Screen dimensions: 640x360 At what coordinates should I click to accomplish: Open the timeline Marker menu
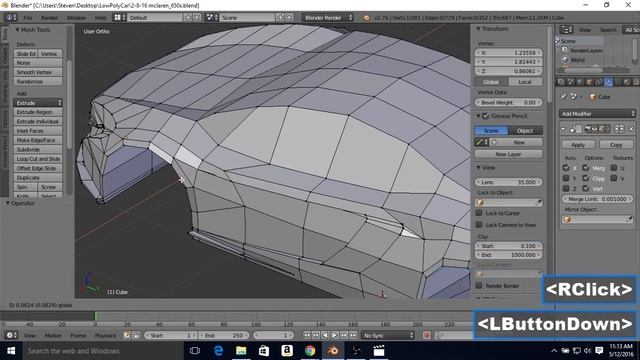pos(53,336)
